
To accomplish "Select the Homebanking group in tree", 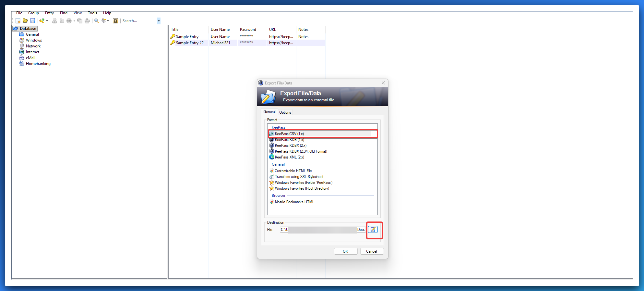I will click(38, 64).
